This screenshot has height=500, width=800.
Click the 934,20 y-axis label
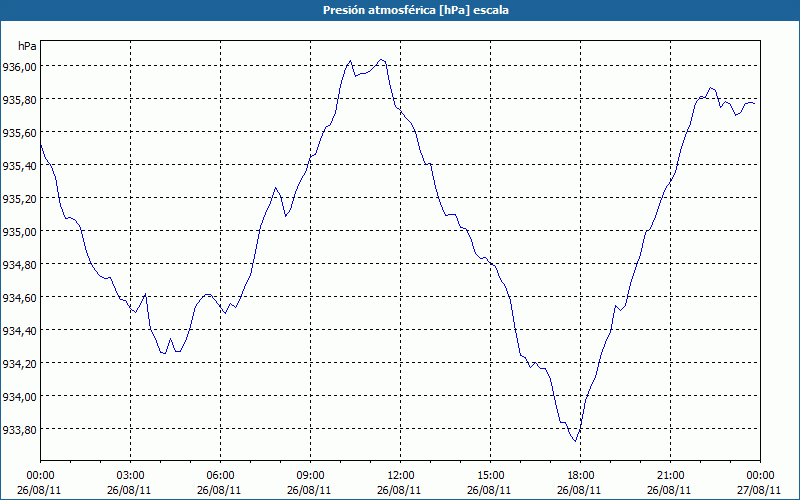coord(19,363)
